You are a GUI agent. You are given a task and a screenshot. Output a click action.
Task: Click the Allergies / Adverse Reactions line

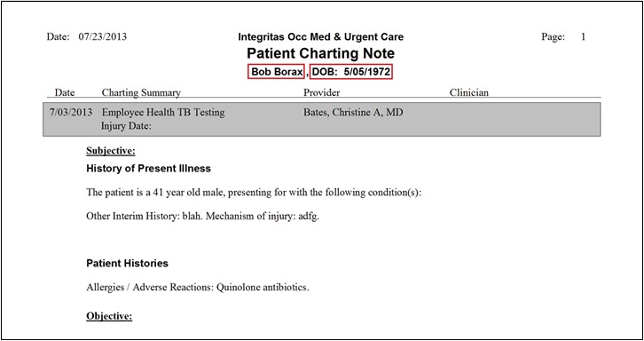click(198, 287)
